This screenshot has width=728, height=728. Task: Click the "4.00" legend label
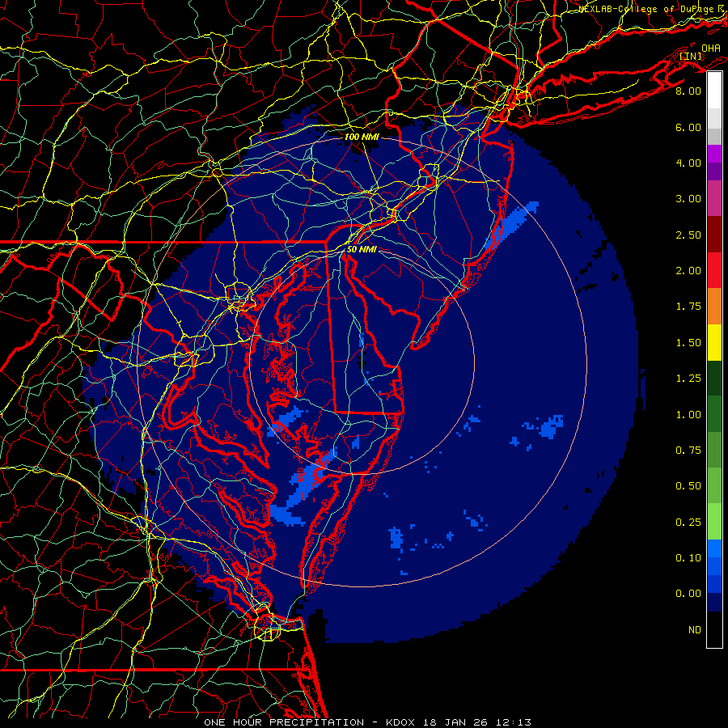click(688, 163)
